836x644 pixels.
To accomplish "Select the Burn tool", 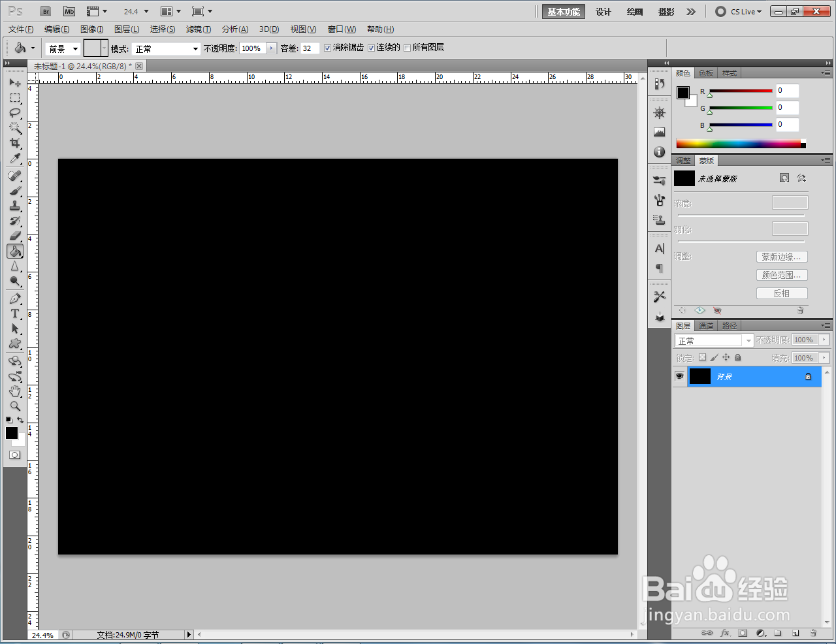I will click(x=15, y=282).
